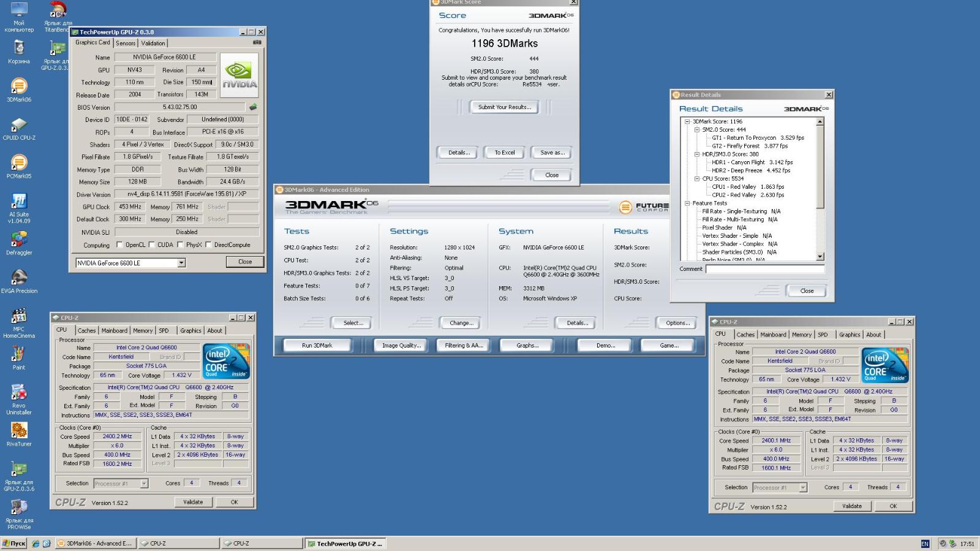The width and height of the screenshot is (980, 551).
Task: Select the Paint desktop icon
Action: pos(19,358)
